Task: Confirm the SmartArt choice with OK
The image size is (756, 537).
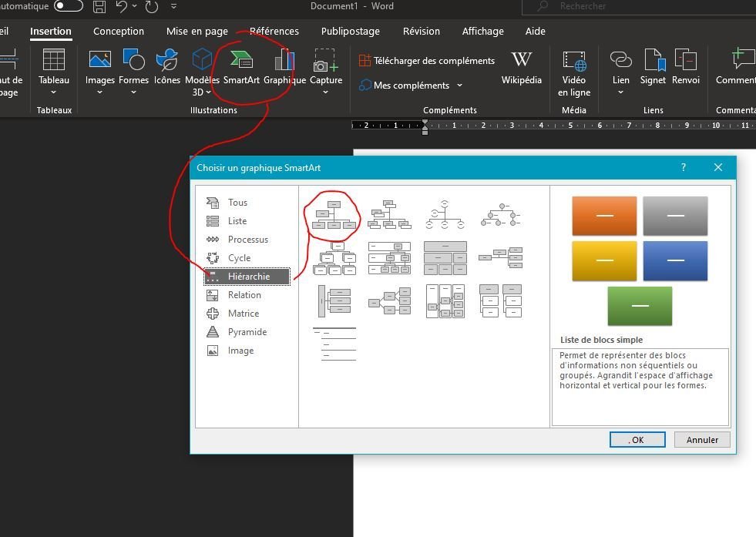Action: click(637, 440)
